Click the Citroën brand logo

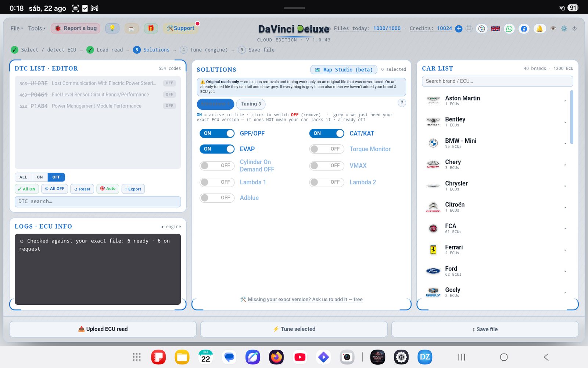click(433, 207)
